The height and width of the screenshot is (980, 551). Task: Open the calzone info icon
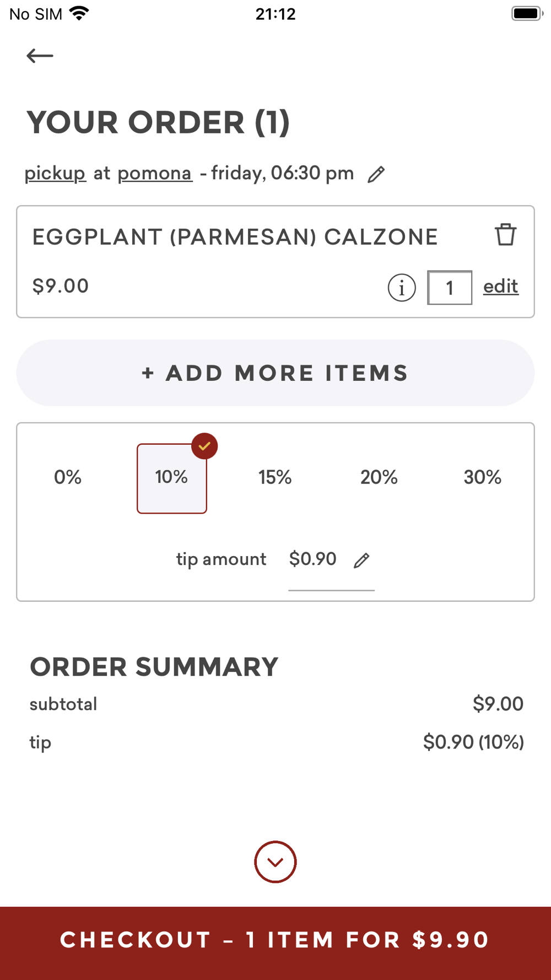coord(402,288)
